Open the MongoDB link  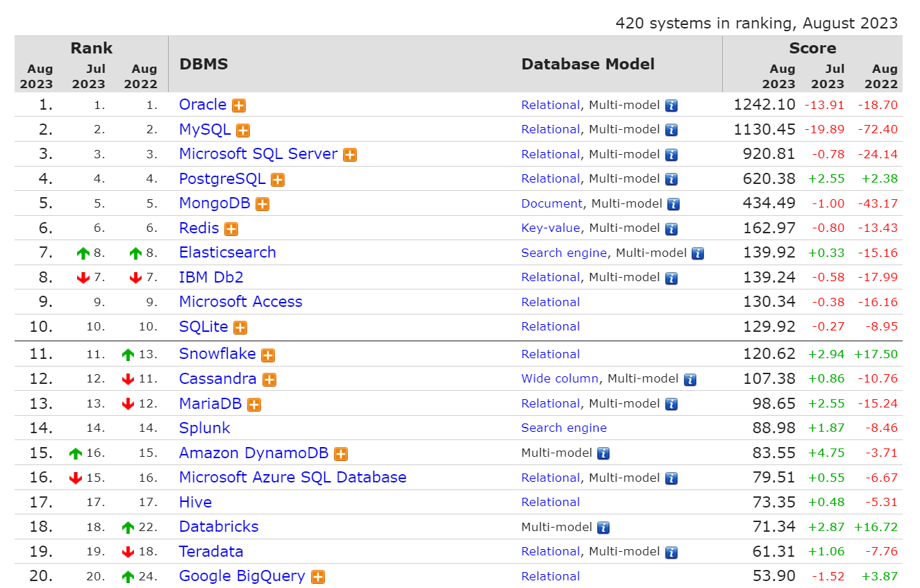point(215,203)
